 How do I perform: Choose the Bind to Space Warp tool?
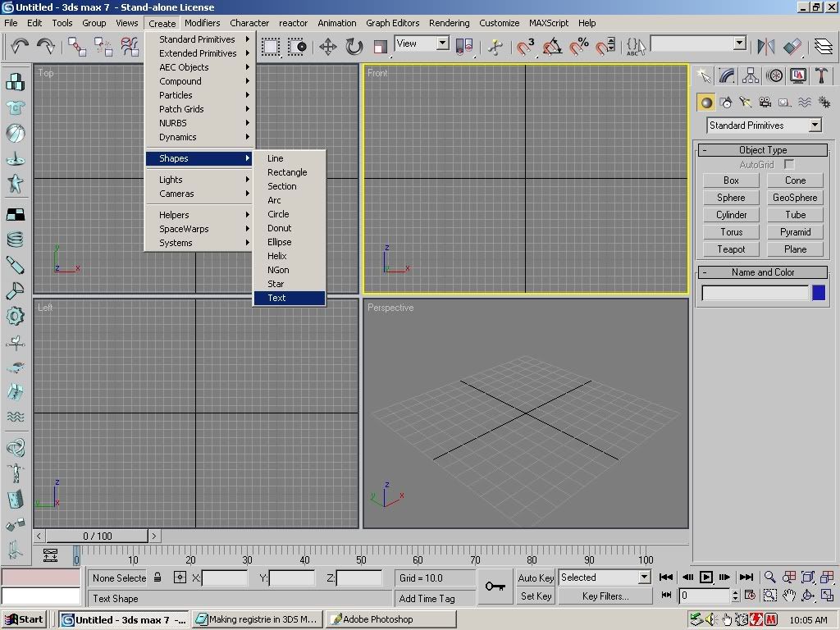coord(129,47)
